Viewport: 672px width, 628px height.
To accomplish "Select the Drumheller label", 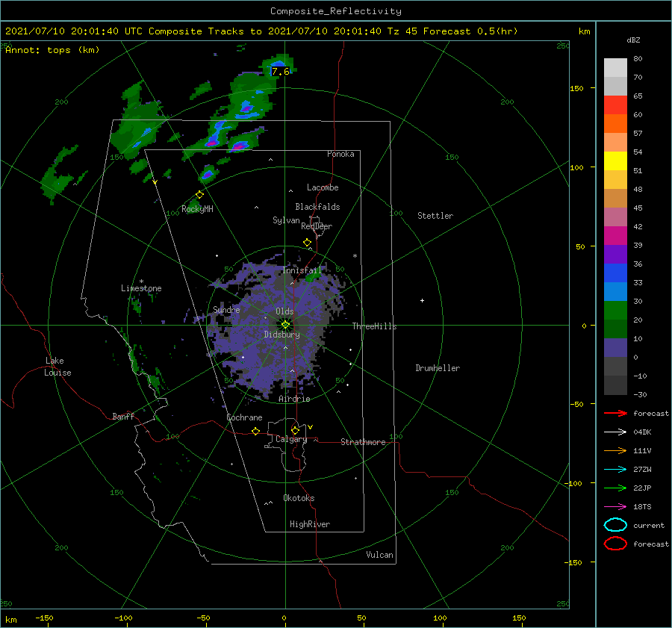I will (438, 368).
